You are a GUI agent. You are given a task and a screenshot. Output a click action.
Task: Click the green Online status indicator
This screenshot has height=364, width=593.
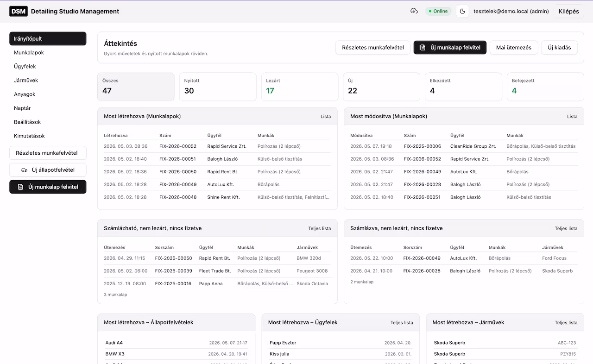pos(438,11)
